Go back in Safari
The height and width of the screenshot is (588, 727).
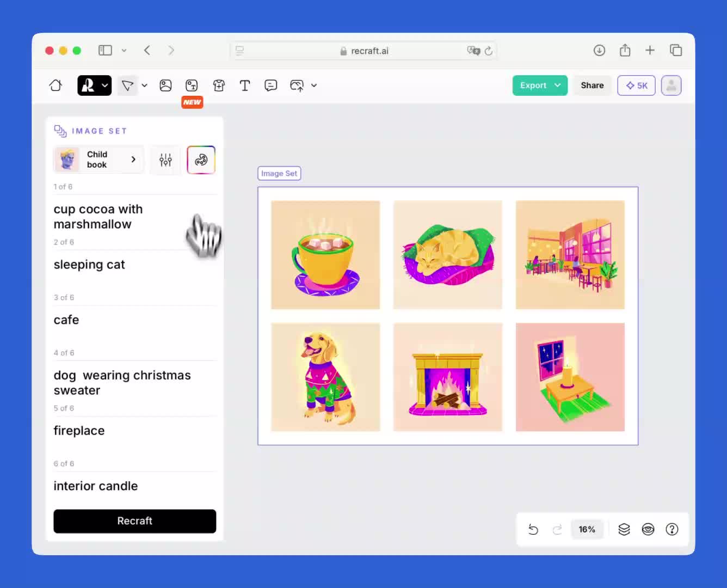pyautogui.click(x=147, y=50)
